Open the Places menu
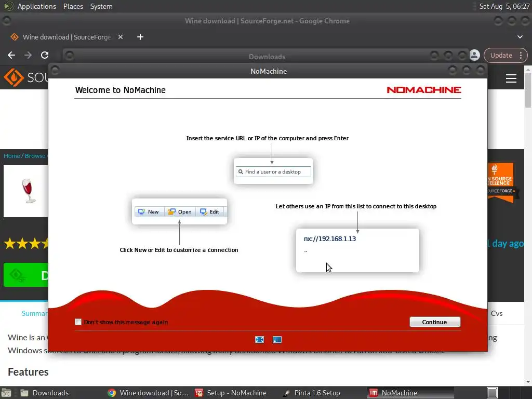The image size is (532, 399). point(73,6)
